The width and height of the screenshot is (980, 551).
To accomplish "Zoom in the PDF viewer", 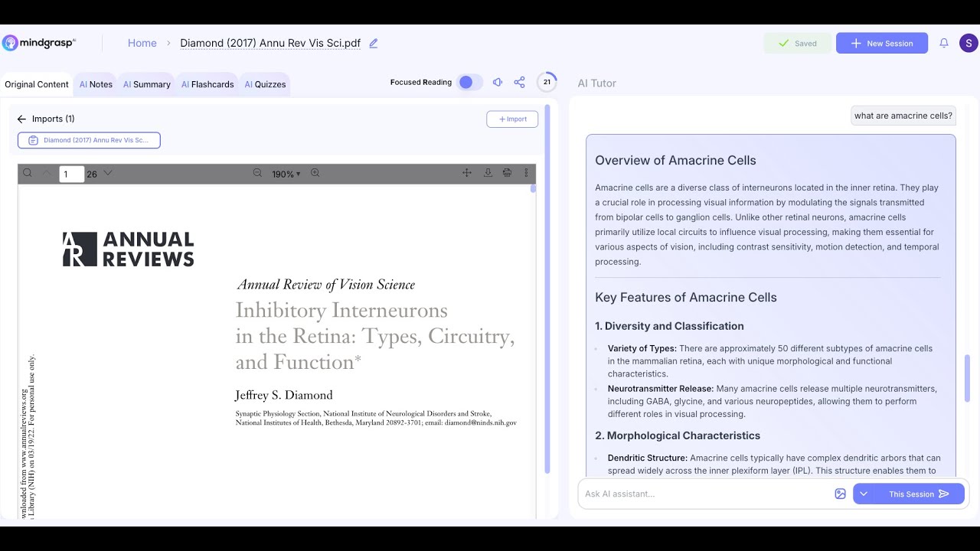I will click(315, 174).
